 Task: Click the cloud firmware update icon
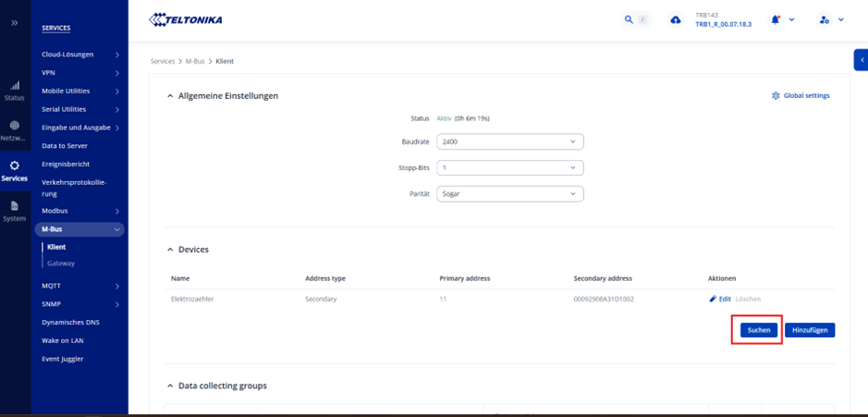point(676,20)
